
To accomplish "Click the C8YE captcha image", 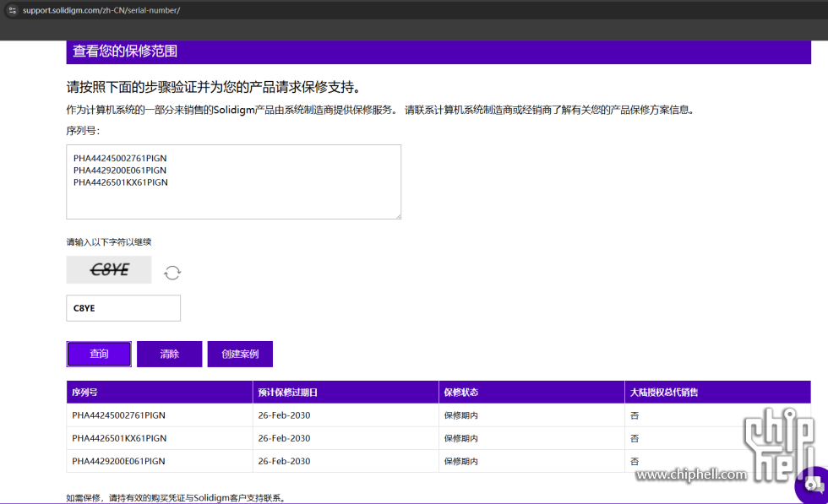I will coord(109,269).
